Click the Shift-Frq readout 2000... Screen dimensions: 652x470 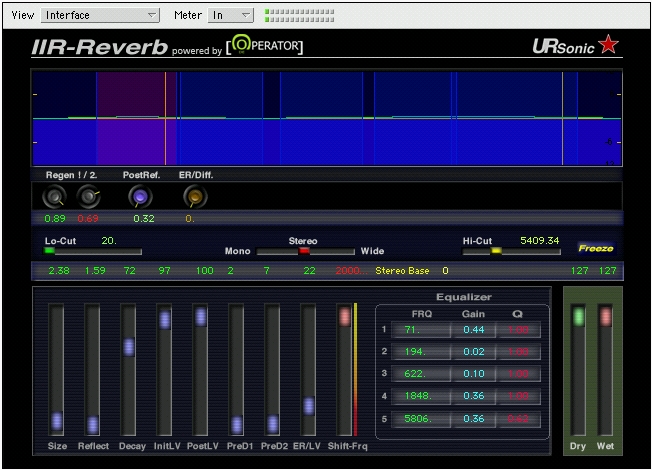pyautogui.click(x=352, y=271)
